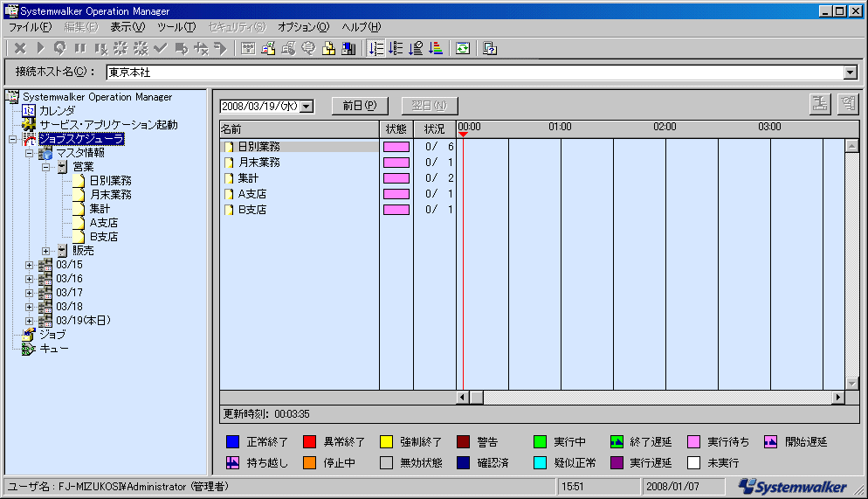Click the horizontal scrollbar right arrow

838,397
